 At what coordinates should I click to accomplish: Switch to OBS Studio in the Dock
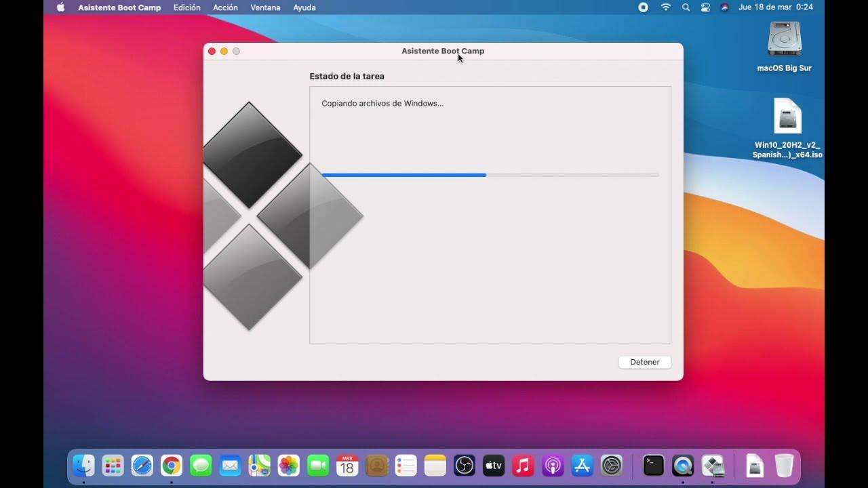[465, 466]
